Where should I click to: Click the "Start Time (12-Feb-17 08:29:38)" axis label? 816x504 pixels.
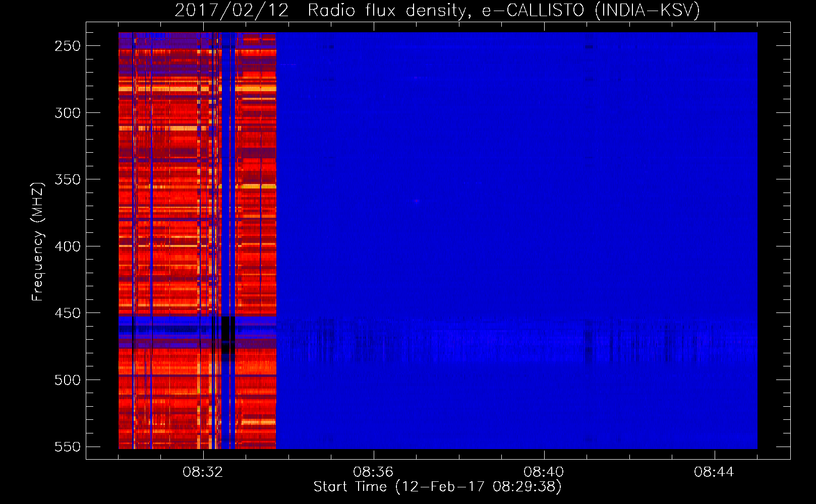pyautogui.click(x=437, y=487)
